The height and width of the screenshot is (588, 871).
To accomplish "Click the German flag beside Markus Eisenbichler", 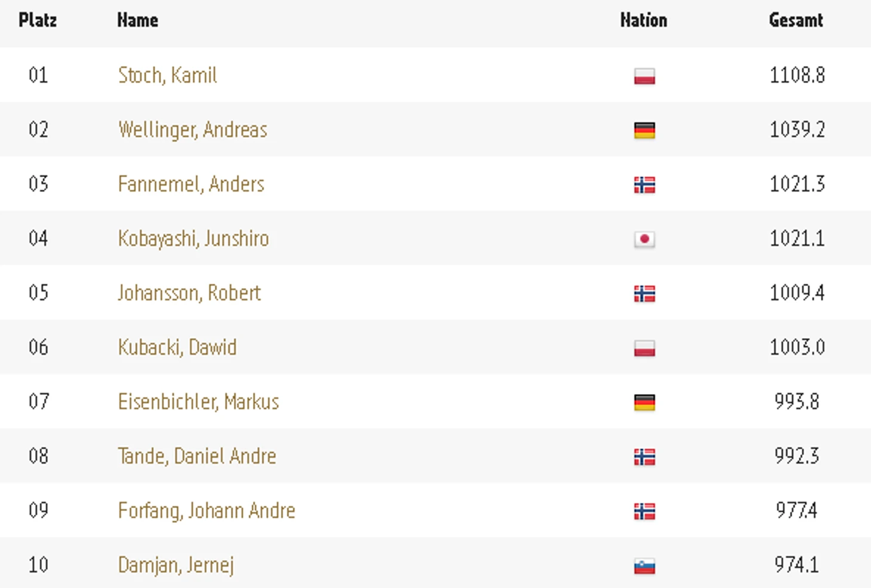I will (644, 403).
